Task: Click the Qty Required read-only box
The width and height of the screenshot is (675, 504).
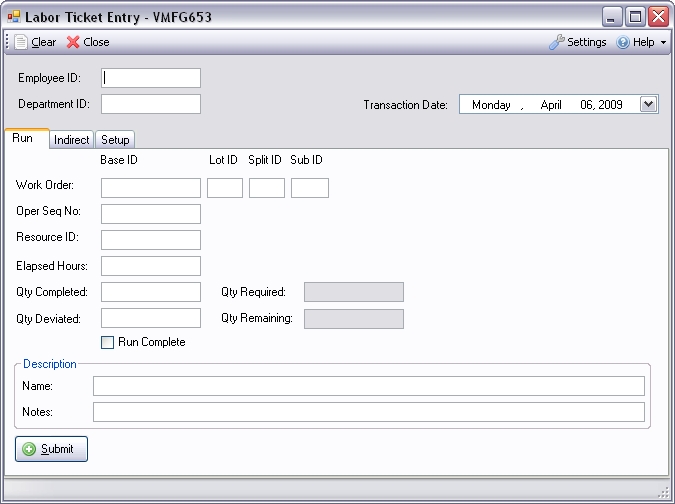Action: (354, 292)
